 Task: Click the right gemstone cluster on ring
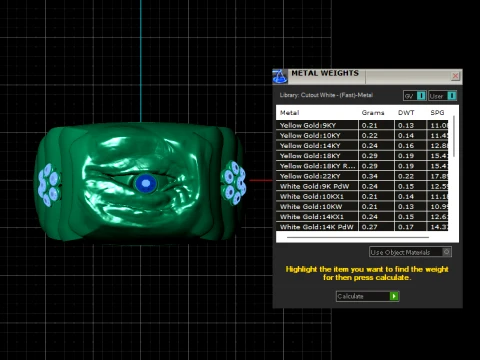point(234,183)
